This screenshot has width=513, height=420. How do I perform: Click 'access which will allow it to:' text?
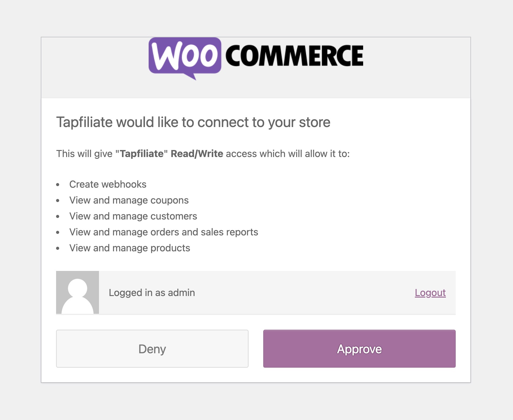tap(287, 154)
